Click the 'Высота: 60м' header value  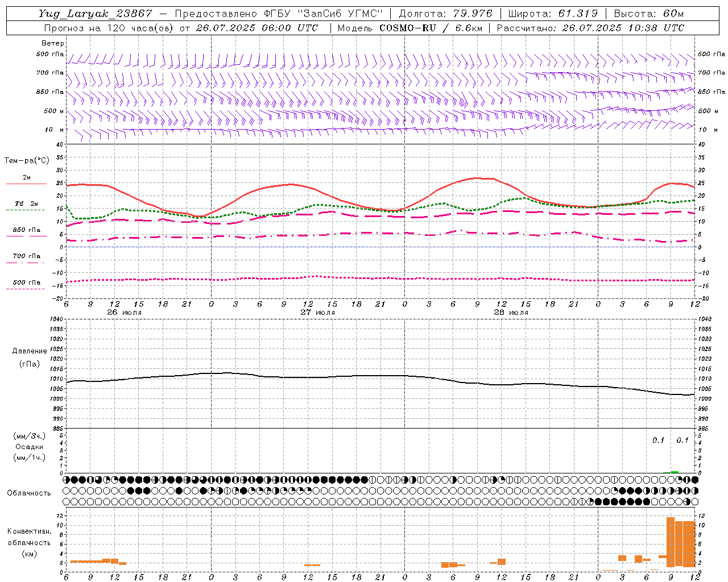pos(649,14)
